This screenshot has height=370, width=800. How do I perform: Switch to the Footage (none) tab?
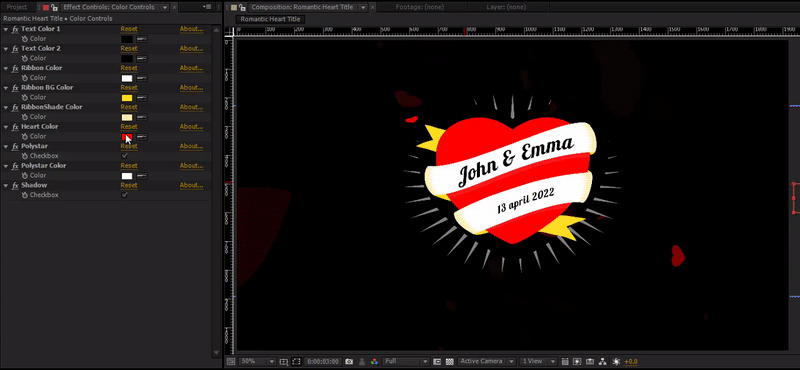click(x=419, y=7)
